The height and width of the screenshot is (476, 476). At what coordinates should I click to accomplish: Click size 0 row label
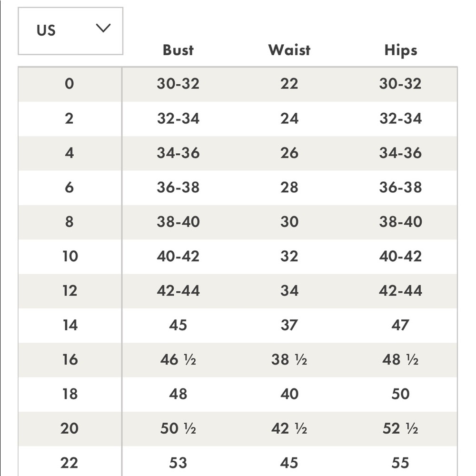click(69, 84)
